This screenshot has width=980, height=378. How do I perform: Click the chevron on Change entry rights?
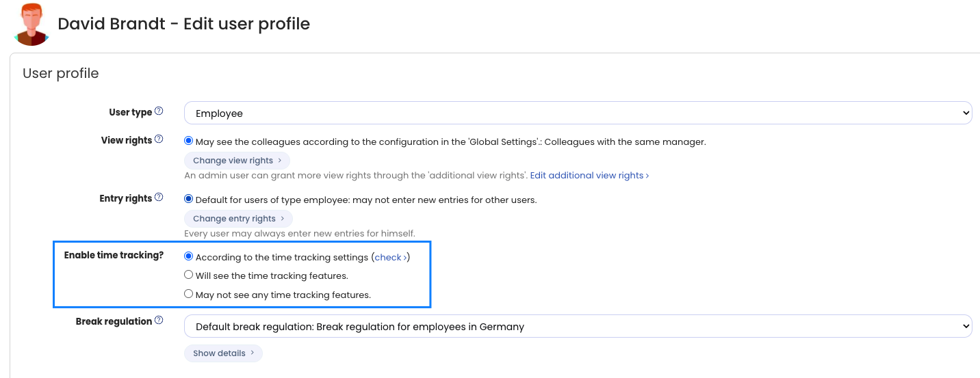click(x=283, y=219)
